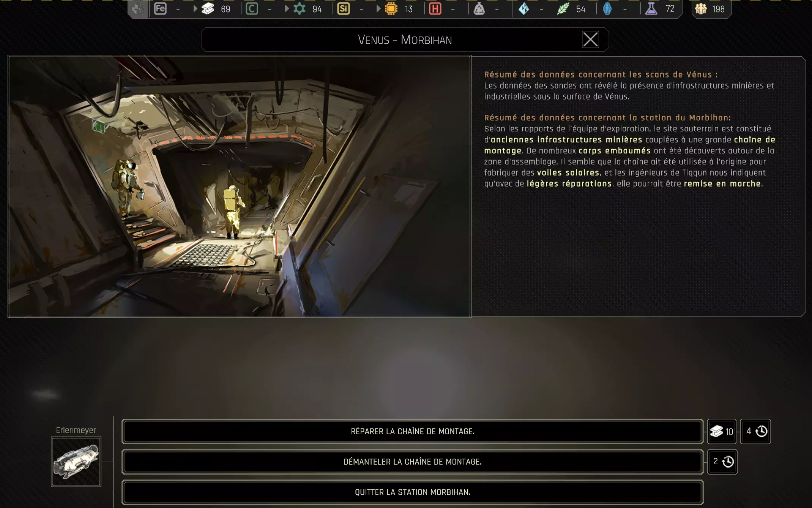Expand the arrow between silicon and microchip
Viewport: 812px width, 508px height.
coord(378,9)
